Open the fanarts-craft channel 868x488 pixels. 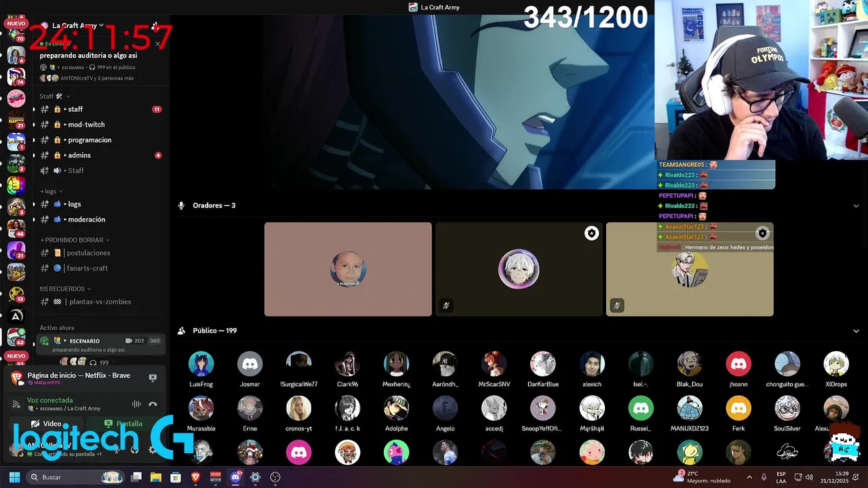(x=100, y=268)
